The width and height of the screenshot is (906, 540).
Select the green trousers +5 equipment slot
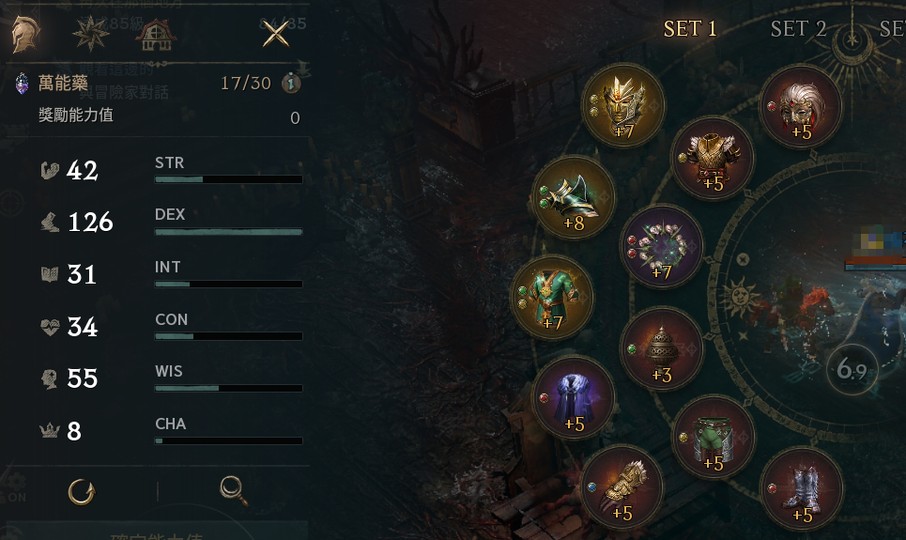(713, 437)
